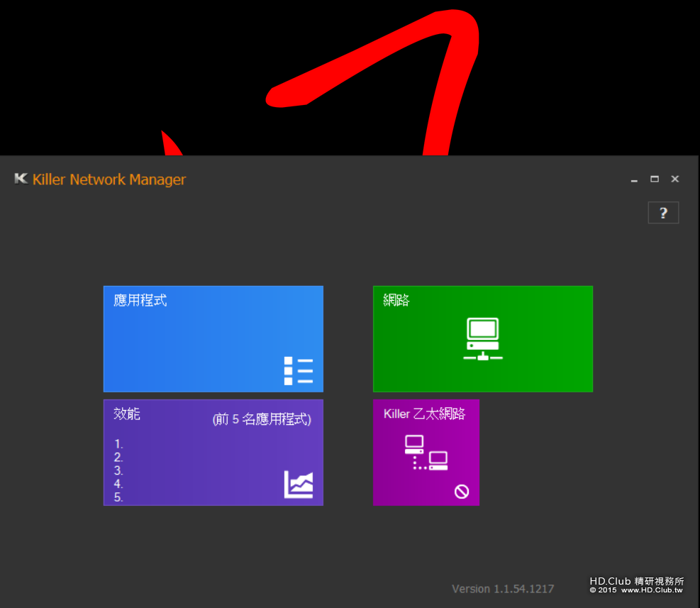Click the Killer Network Manager title text
700x608 pixels.
point(109,179)
